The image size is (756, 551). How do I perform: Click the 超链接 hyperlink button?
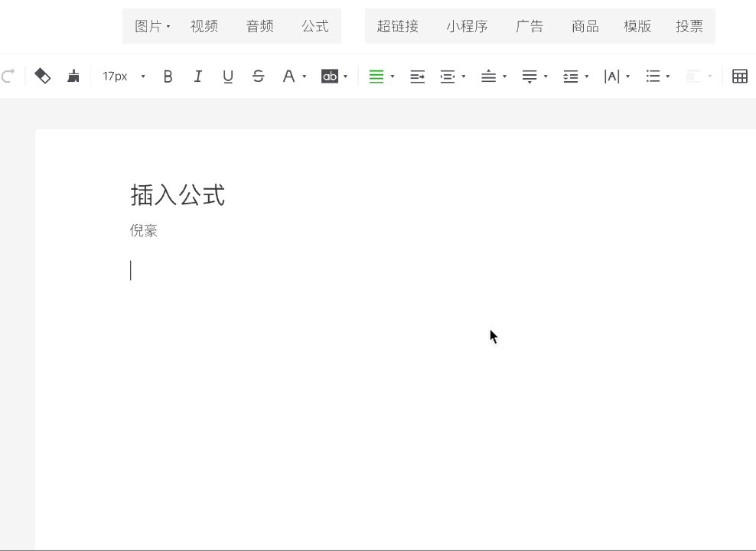398,25
